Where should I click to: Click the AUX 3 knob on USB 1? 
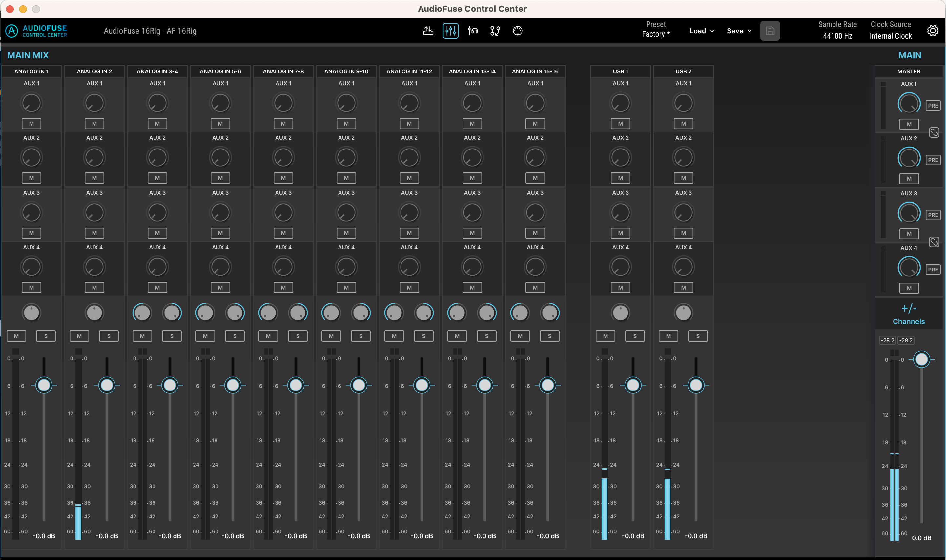click(620, 212)
